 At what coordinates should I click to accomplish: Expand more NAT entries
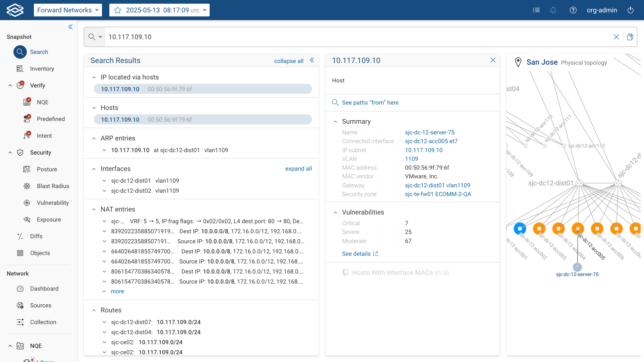coord(117,291)
